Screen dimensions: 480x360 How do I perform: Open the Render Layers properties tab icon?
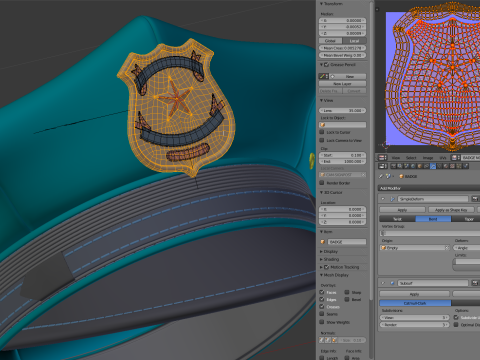[x=400, y=166]
